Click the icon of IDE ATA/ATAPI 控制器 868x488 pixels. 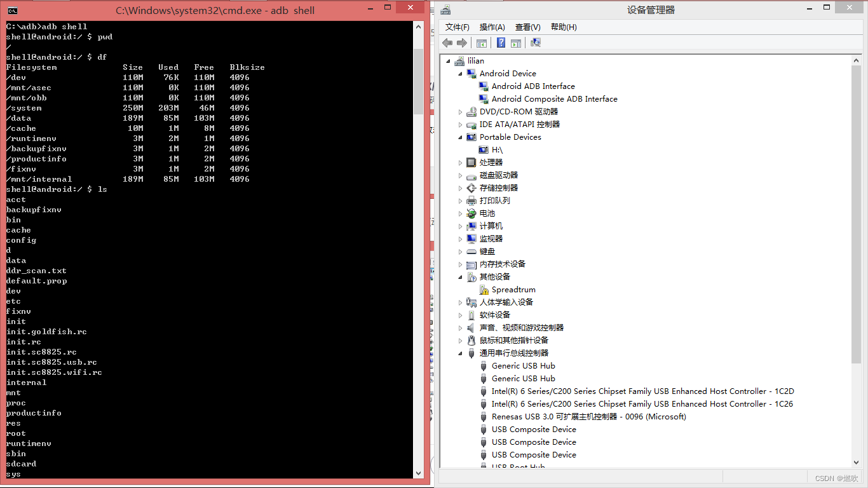[x=471, y=125]
